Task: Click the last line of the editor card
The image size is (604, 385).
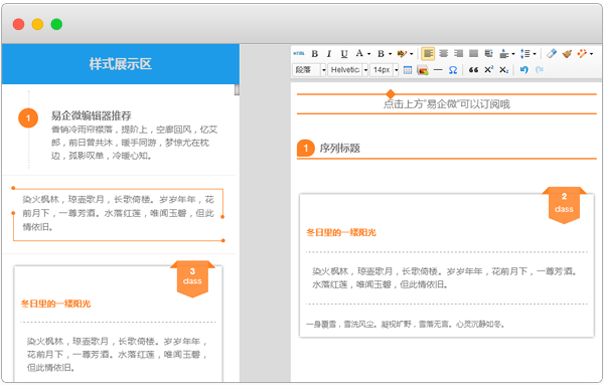Action: coord(405,324)
